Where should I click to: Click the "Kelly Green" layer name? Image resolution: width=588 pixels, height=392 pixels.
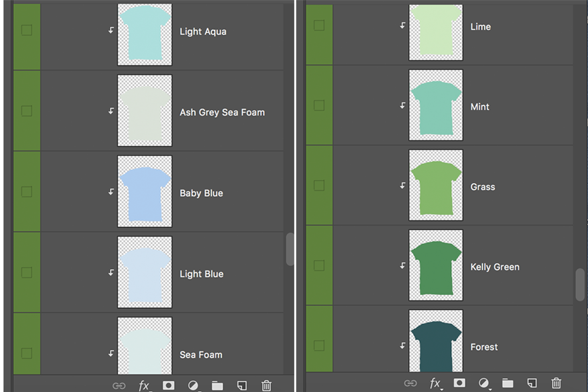click(495, 267)
